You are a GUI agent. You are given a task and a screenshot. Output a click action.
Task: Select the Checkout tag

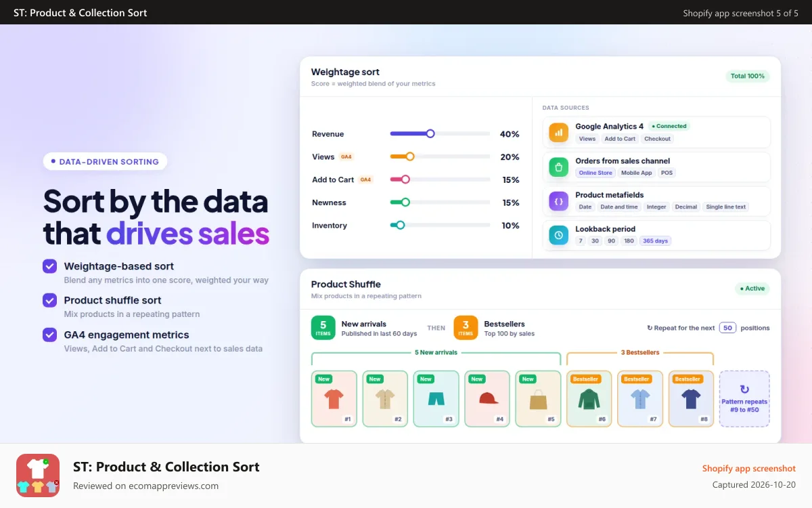tap(657, 139)
